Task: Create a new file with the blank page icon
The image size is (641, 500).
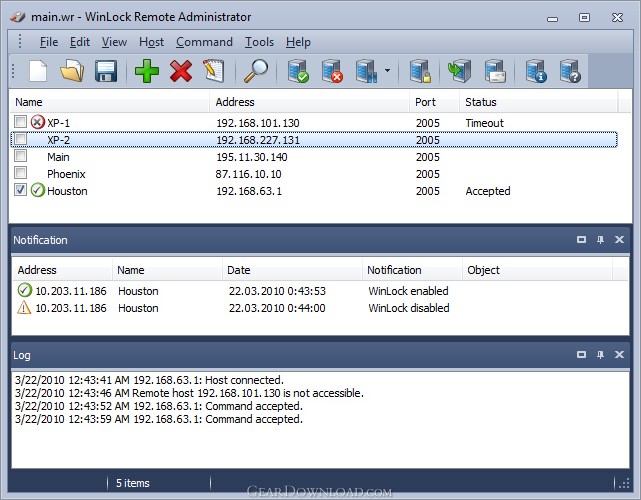Action: (38, 71)
